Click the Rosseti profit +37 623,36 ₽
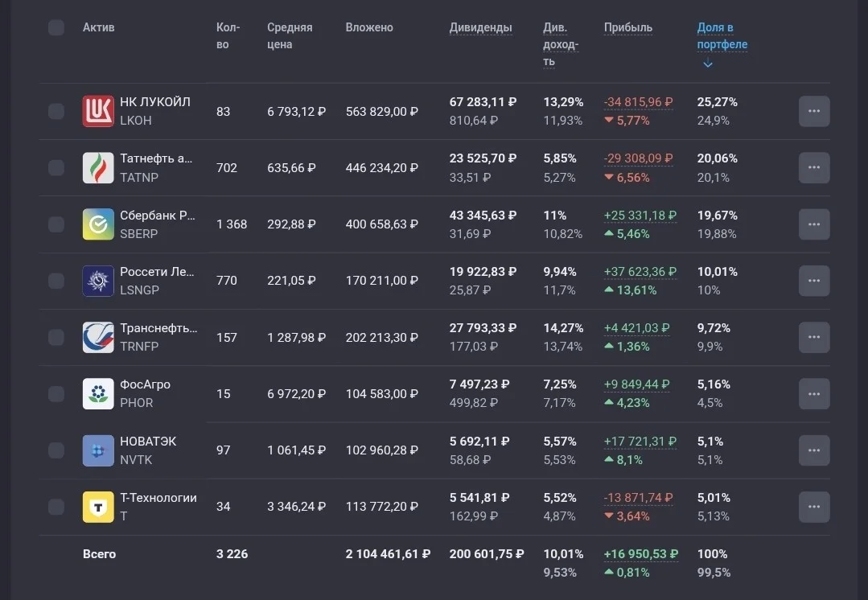 point(640,272)
